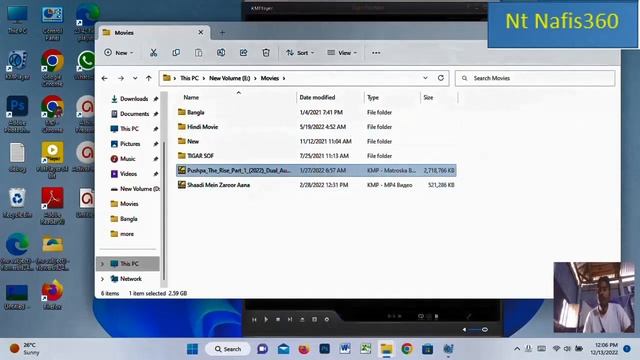The width and height of the screenshot is (640, 360).
Task: Open the View dropdown menu
Action: (x=342, y=53)
